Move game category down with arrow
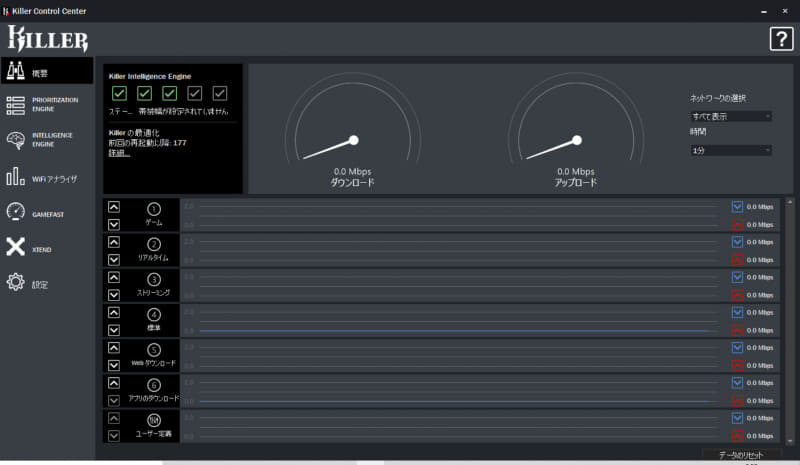Viewport: 800px width, 465px height. (114, 225)
